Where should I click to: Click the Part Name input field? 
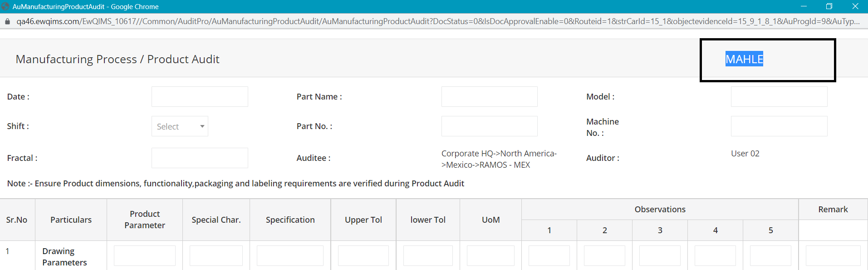[490, 97]
